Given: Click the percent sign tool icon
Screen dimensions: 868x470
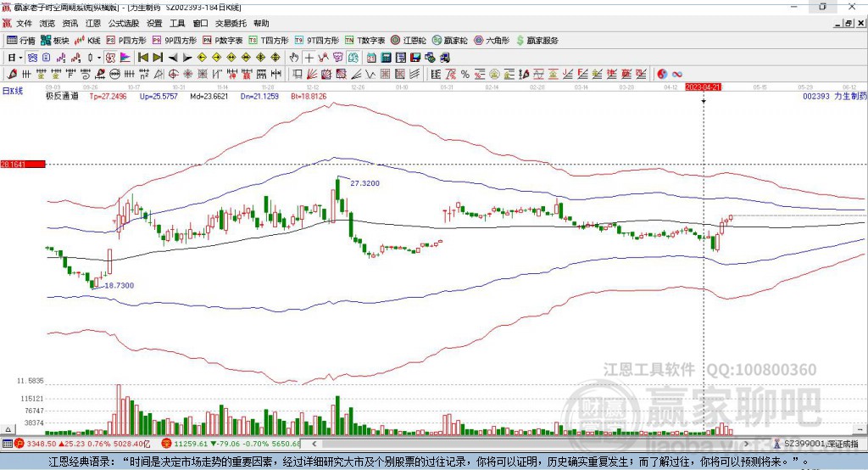Looking at the screenshot, I should [465, 75].
